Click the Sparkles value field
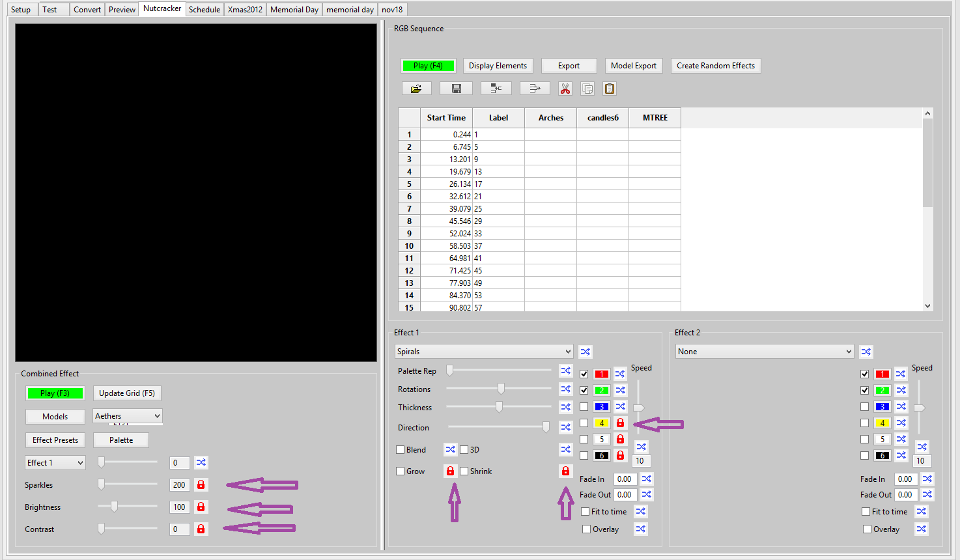 tap(179, 484)
